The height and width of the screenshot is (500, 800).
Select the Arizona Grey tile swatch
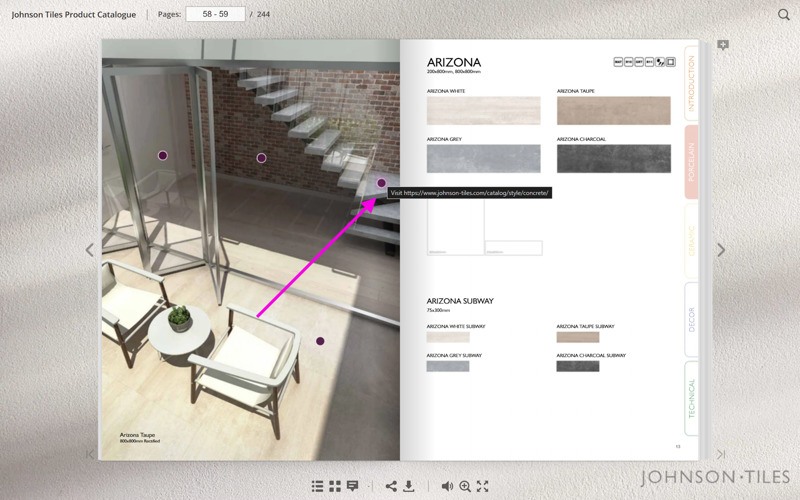point(484,158)
